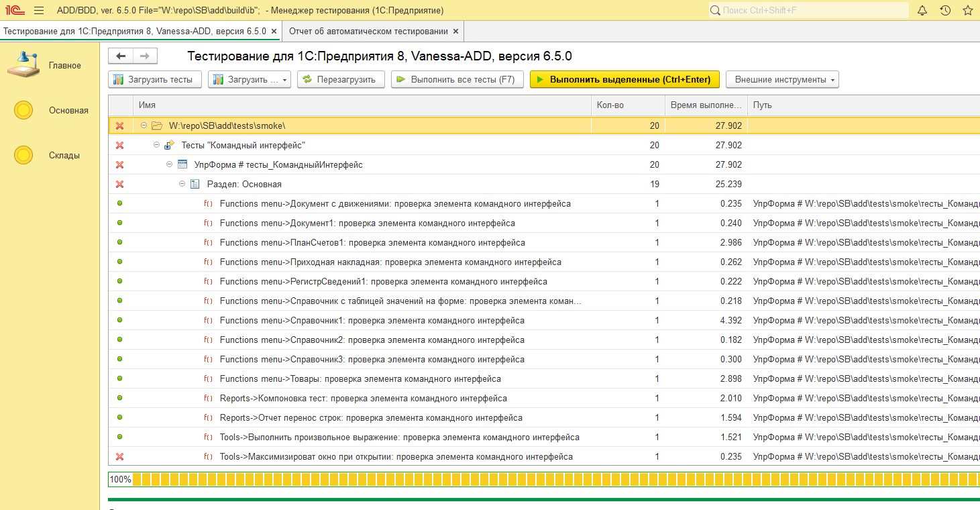Open the Внешние инструменты dropdown
The height and width of the screenshot is (510, 980).
click(782, 79)
